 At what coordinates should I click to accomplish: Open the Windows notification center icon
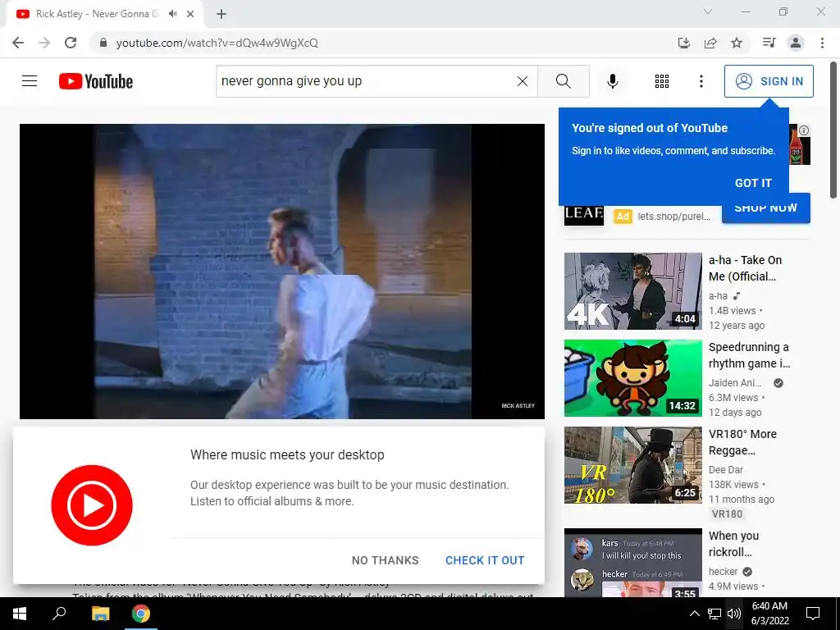[x=813, y=614]
